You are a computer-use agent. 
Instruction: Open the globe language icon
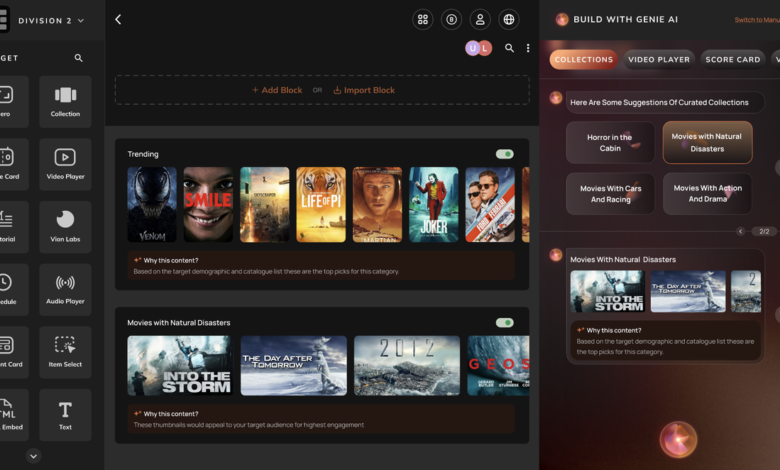click(x=509, y=19)
